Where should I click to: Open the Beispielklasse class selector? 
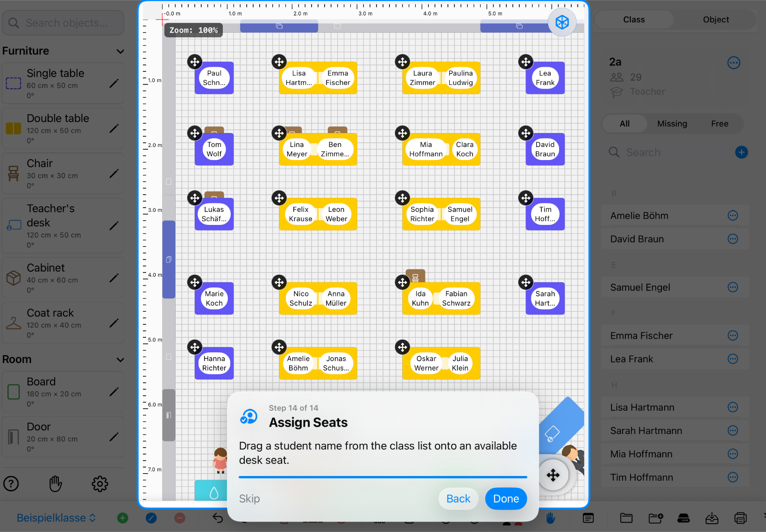(56, 518)
